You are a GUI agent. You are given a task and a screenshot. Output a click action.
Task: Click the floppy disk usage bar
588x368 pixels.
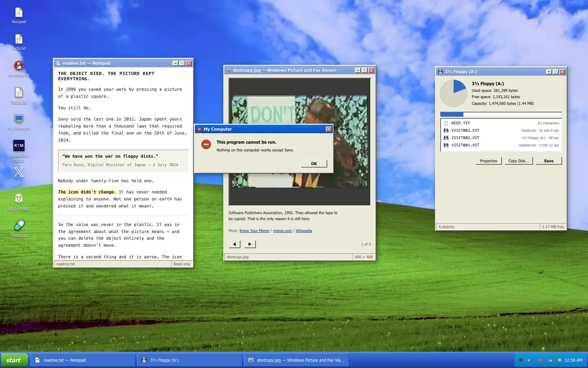[501, 114]
